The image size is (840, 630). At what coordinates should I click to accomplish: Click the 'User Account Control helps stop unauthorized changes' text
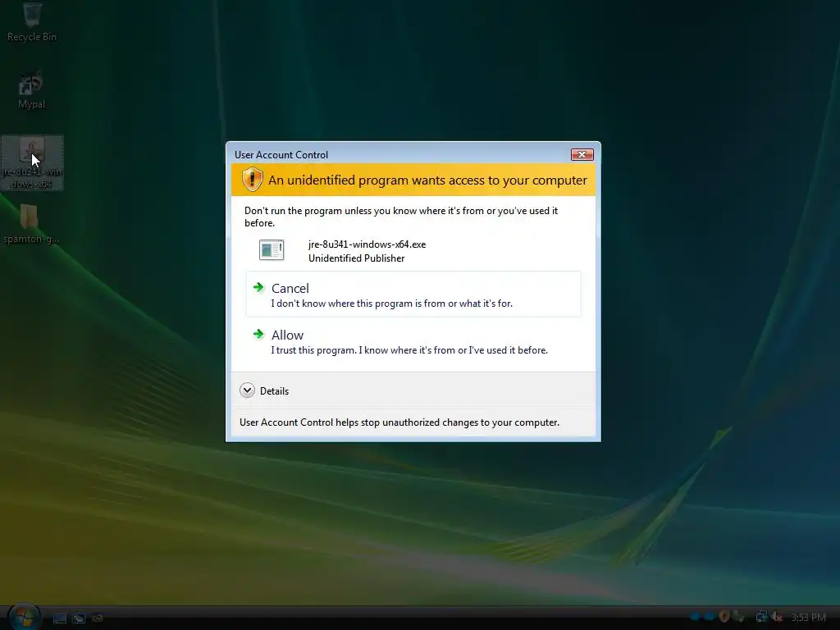399,422
